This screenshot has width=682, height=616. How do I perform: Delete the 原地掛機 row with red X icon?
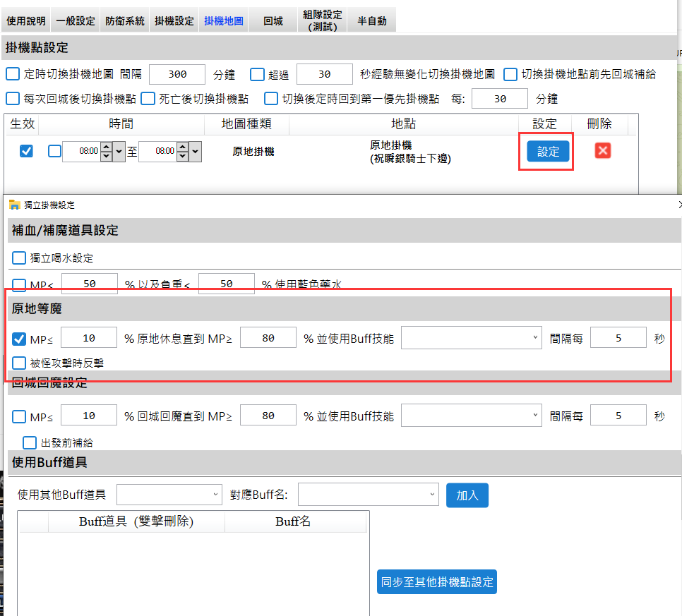[602, 151]
